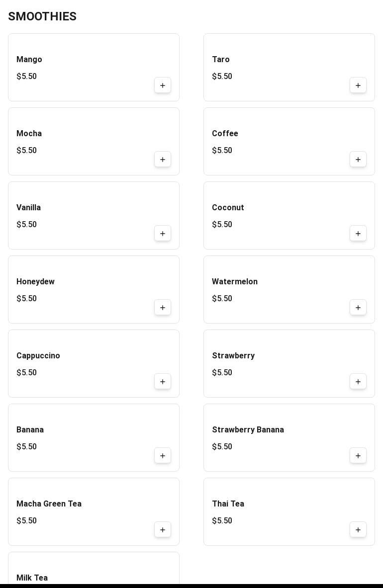The width and height of the screenshot is (383, 588).
Task: Select the Mango item name
Action: (x=29, y=60)
